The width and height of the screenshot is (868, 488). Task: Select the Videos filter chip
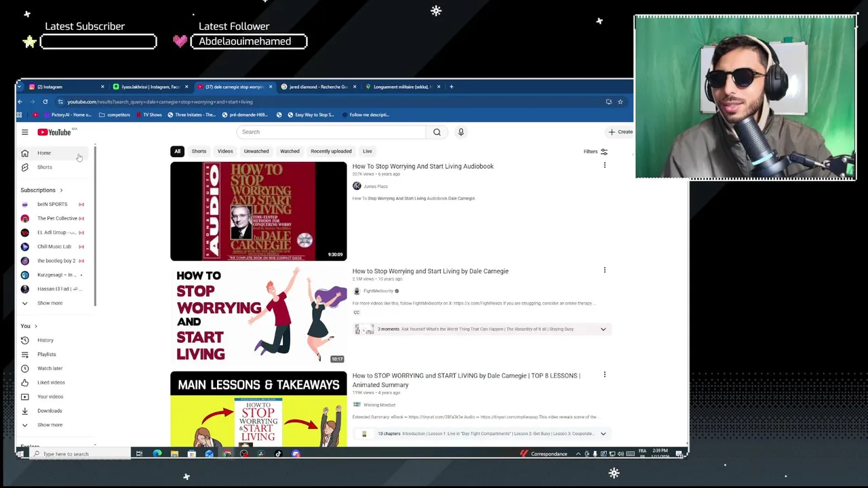225,151
